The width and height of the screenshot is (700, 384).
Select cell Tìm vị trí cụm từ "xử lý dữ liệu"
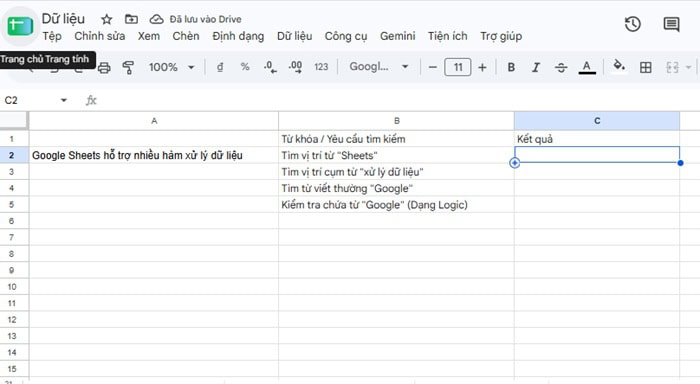(396, 172)
